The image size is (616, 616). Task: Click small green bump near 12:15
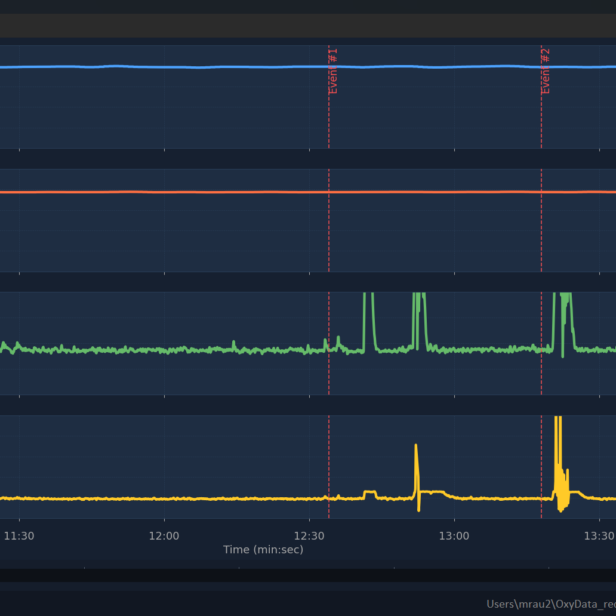tap(234, 345)
